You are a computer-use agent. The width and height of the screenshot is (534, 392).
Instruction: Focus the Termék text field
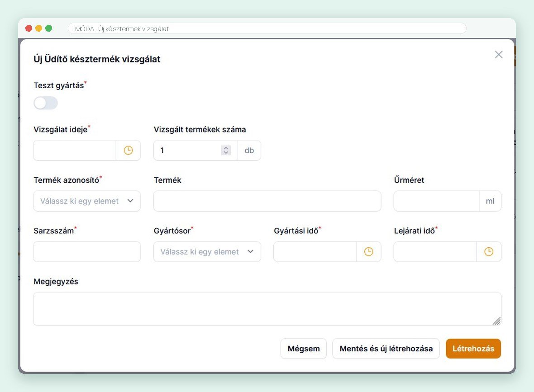pos(267,201)
